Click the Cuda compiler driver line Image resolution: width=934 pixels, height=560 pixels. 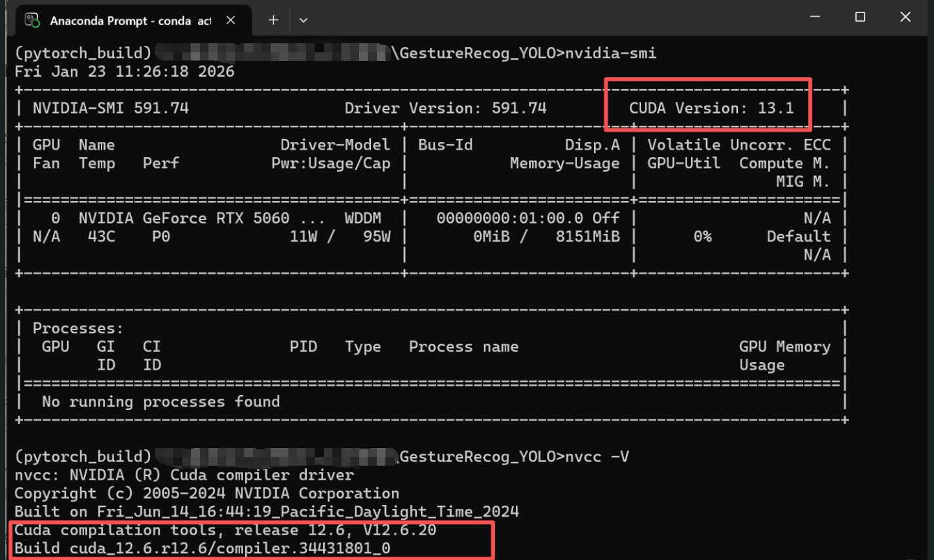pos(184,475)
